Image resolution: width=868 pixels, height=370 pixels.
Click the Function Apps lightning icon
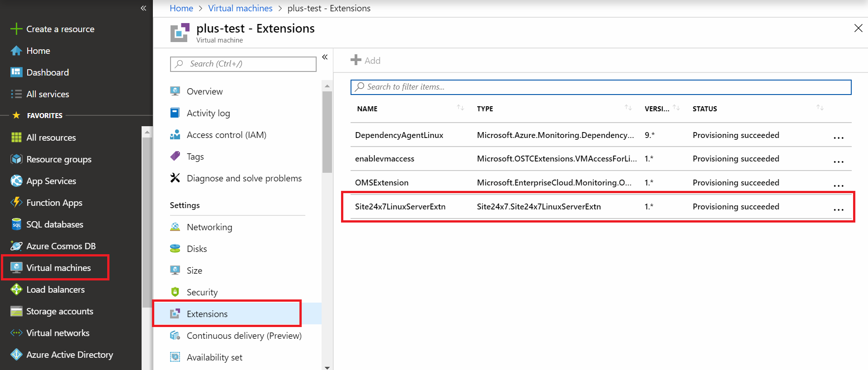pyautogui.click(x=16, y=203)
